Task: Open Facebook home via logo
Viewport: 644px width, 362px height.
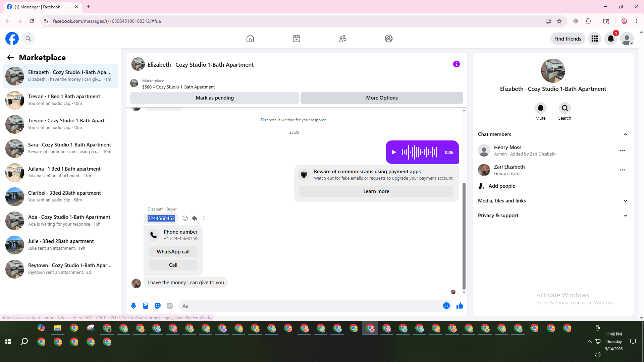Action: (12, 39)
